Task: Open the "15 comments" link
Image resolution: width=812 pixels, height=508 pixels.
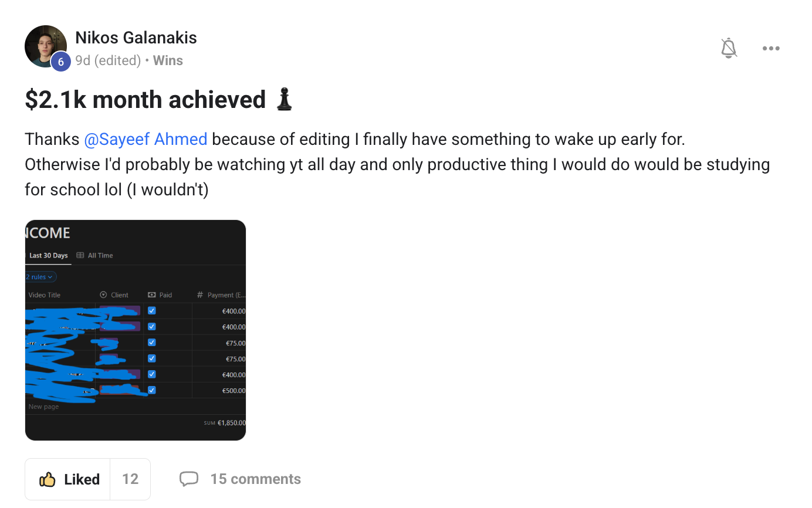Action: tap(255, 479)
